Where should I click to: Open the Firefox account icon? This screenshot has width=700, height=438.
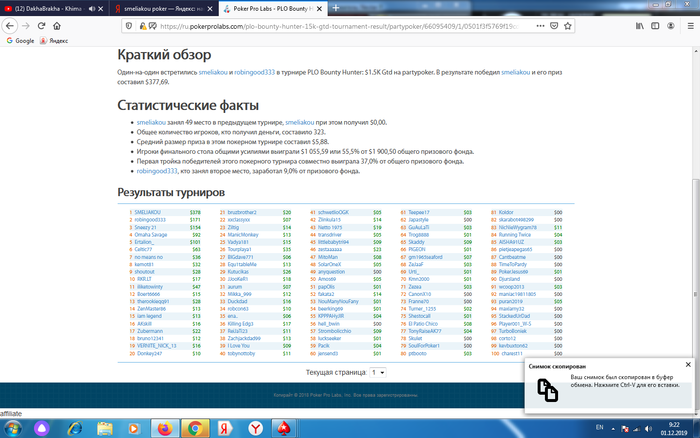671,26
